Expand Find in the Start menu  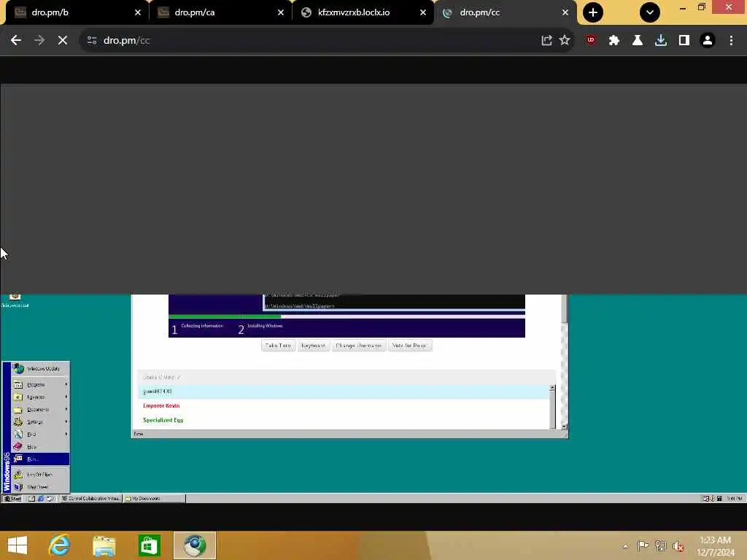(x=41, y=435)
